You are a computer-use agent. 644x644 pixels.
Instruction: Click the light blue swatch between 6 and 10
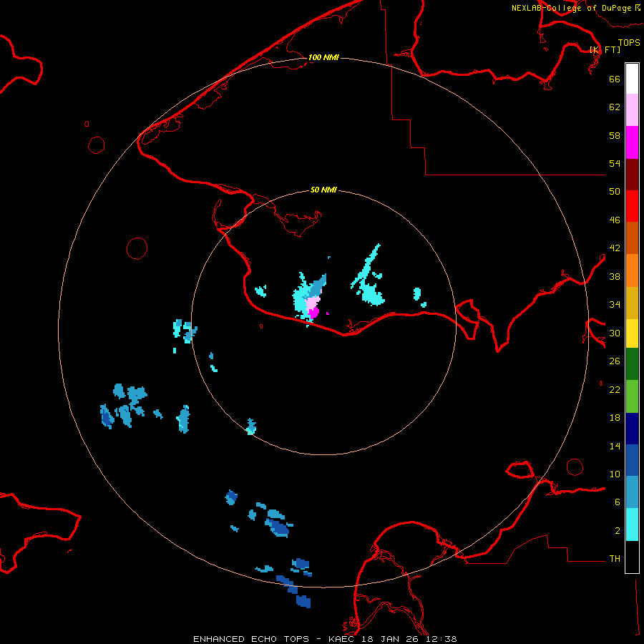[x=632, y=492]
